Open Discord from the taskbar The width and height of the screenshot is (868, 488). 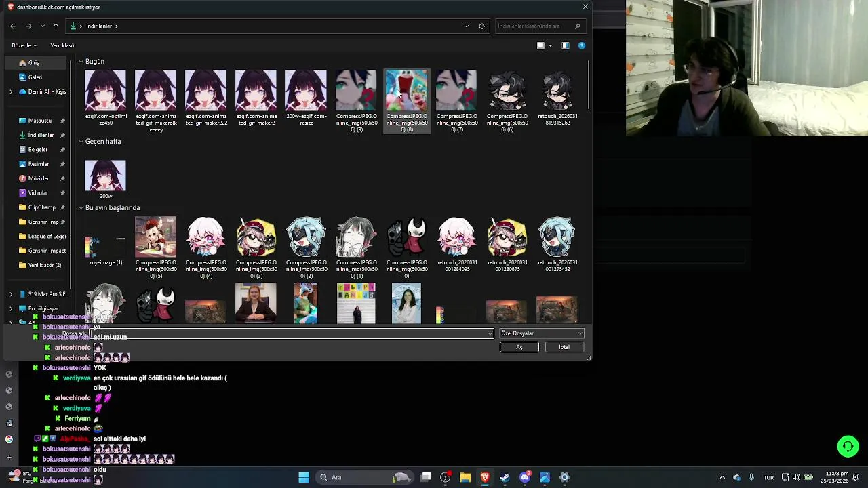525,477
